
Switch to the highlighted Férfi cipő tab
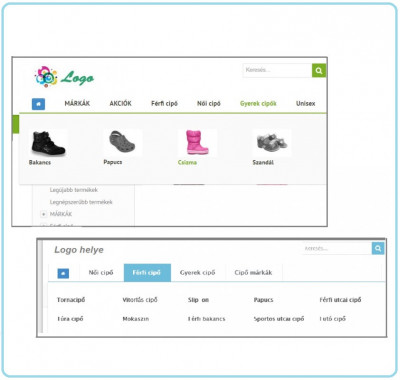click(x=147, y=273)
